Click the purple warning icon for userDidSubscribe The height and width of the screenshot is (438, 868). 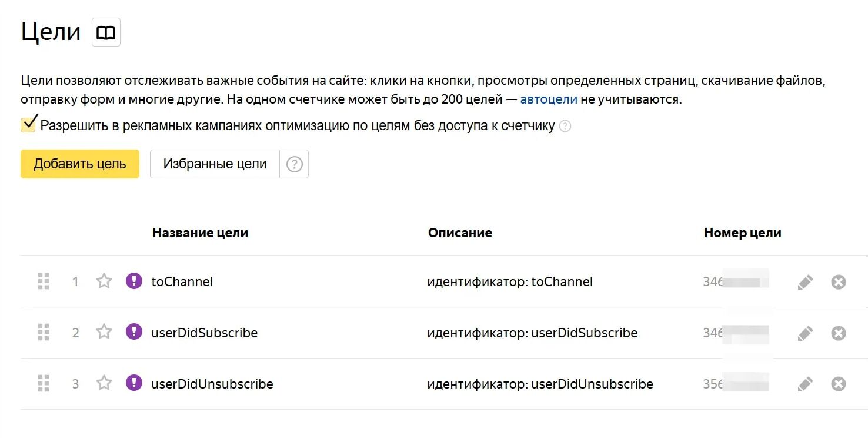[134, 333]
